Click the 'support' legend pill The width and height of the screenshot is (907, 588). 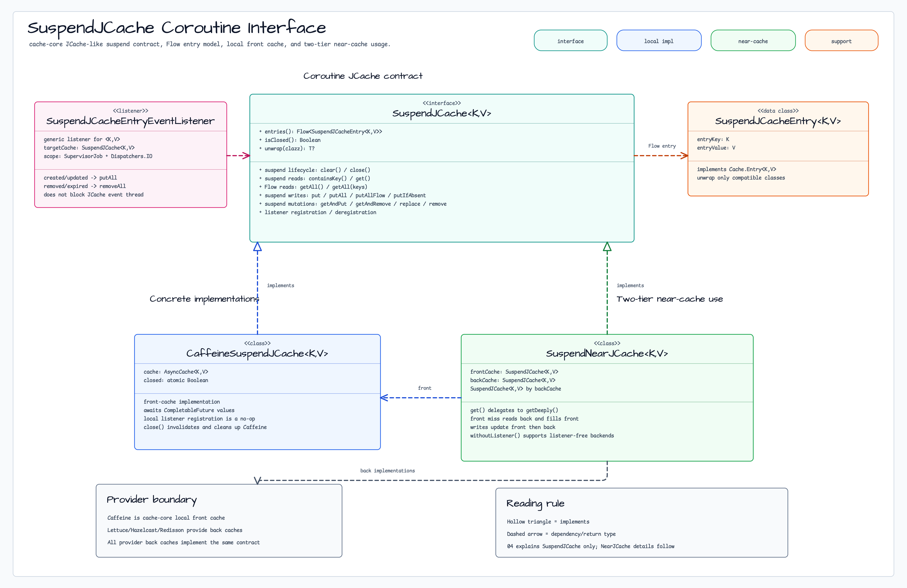841,40
